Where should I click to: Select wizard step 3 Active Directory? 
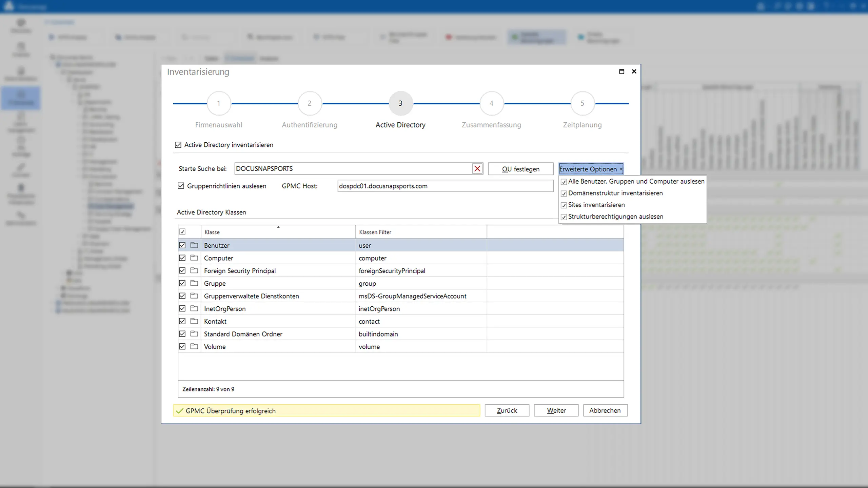400,103
